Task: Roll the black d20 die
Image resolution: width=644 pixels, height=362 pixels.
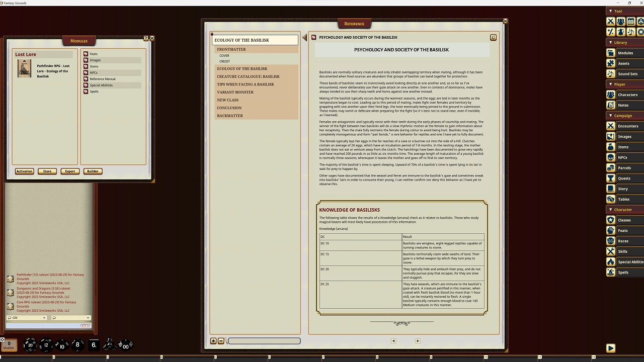Action: point(29,345)
